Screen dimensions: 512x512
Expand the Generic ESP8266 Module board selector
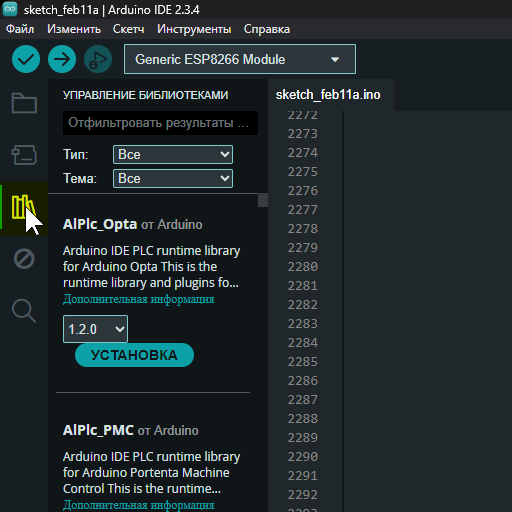pos(240,59)
